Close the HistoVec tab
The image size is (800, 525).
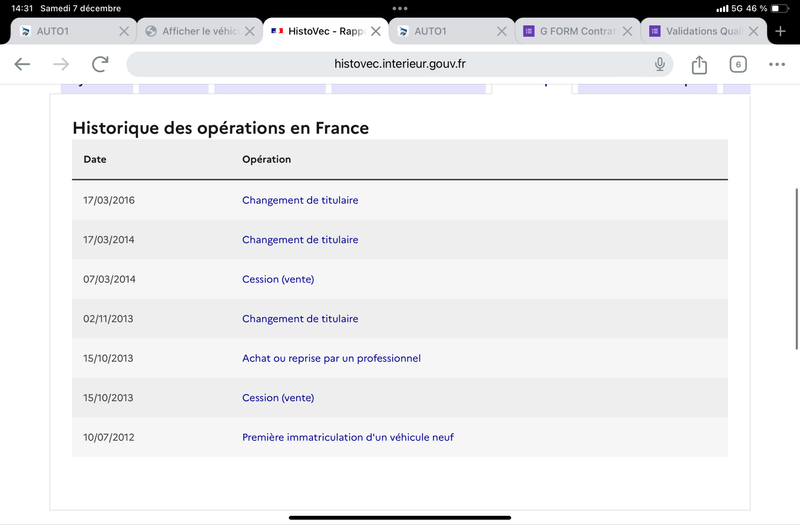click(x=376, y=31)
